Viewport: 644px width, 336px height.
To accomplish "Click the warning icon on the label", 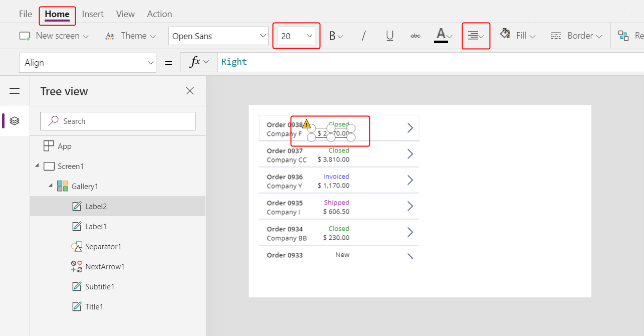I will click(306, 124).
